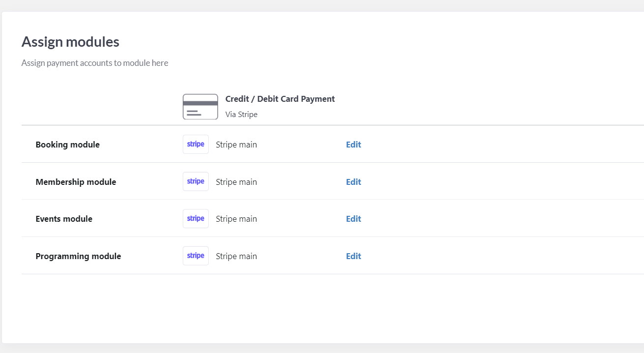Click 'Stripe main' text in Programming row
Viewport: 644px width, 353px height.
click(236, 256)
